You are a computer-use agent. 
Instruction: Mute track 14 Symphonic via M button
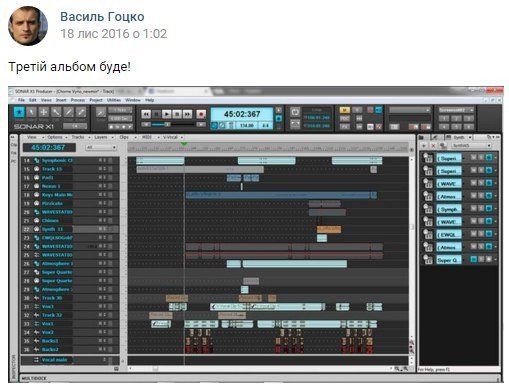click(x=100, y=160)
